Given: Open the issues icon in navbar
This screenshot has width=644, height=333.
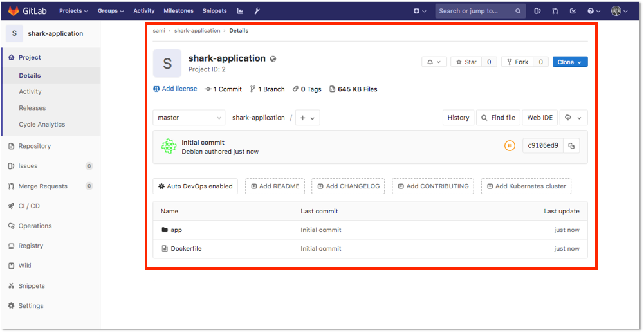Looking at the screenshot, I should tap(537, 12).
